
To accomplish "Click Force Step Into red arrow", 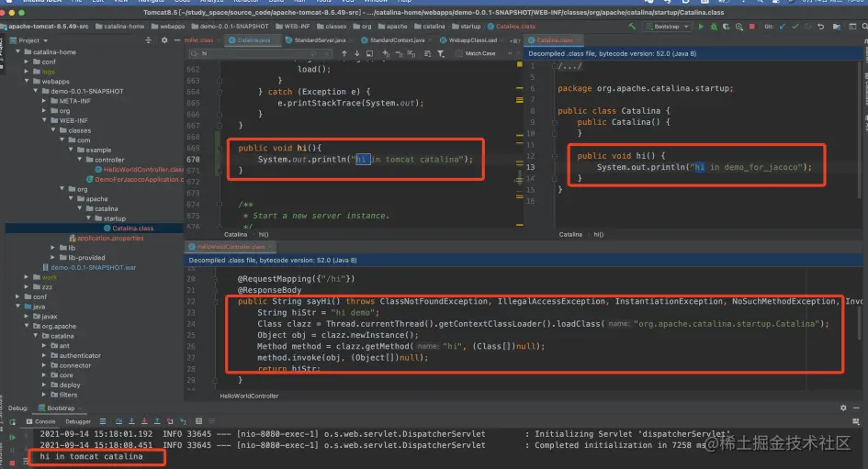I will [x=144, y=421].
